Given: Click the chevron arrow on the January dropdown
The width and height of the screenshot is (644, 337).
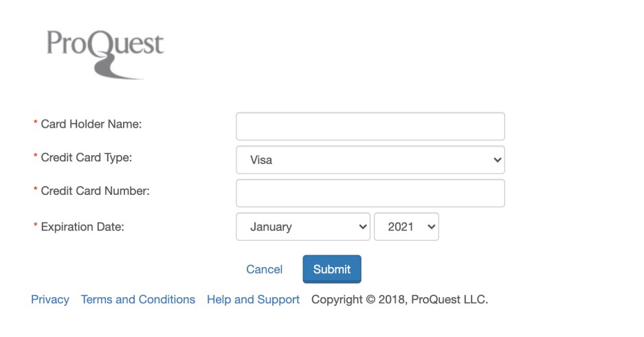Looking at the screenshot, I should pyautogui.click(x=363, y=227).
